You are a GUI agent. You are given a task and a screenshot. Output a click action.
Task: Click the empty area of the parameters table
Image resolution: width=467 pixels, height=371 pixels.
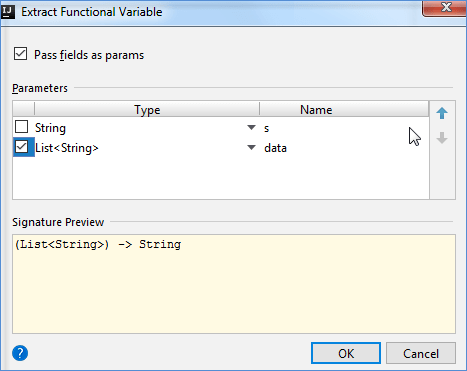coord(221,178)
